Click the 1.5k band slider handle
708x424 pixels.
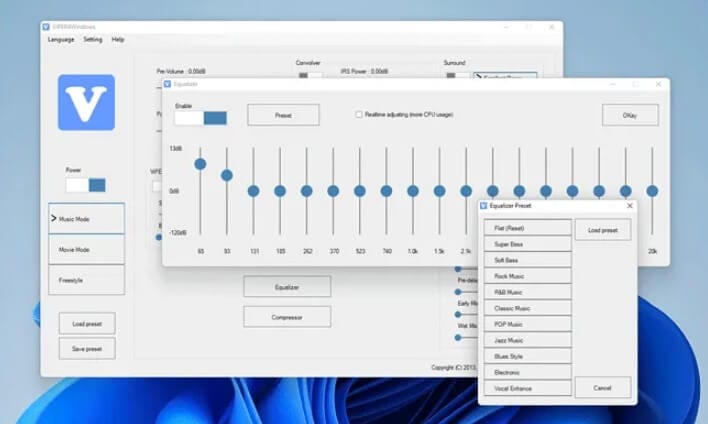coord(439,191)
